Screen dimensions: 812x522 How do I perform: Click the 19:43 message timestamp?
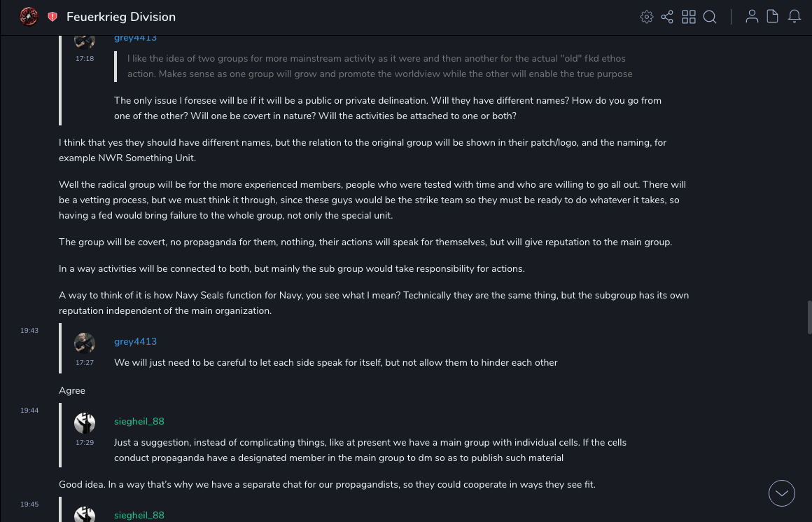coord(29,331)
